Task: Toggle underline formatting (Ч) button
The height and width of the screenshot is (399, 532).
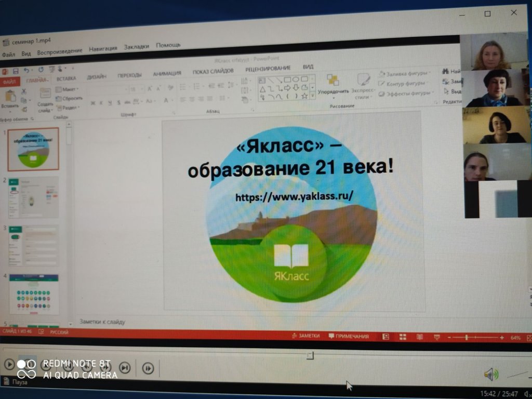Action: [111, 102]
